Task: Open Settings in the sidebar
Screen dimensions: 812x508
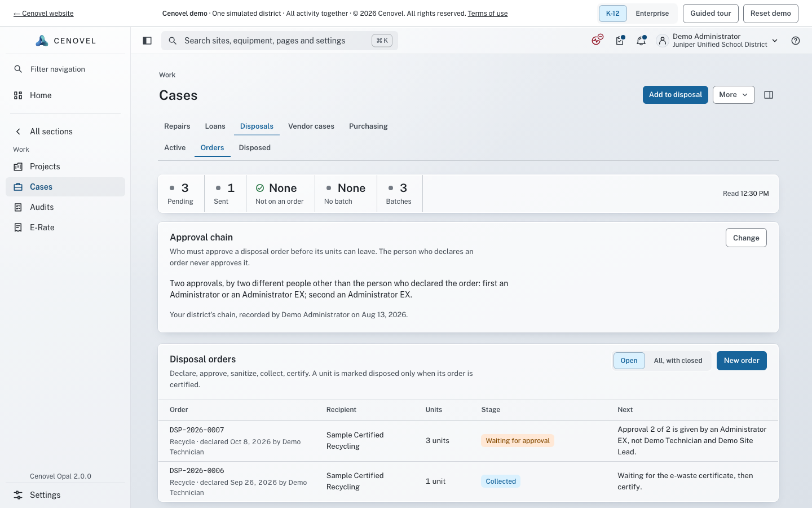Action: [x=65, y=495]
